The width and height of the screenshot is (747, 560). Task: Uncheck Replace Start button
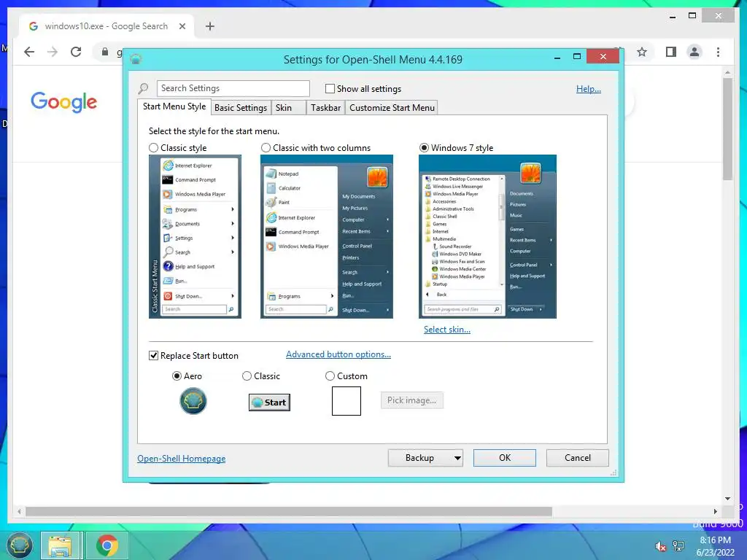click(x=153, y=356)
